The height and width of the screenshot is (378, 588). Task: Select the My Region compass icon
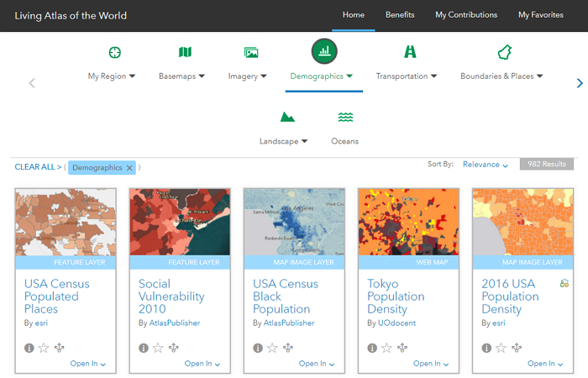[x=114, y=52]
